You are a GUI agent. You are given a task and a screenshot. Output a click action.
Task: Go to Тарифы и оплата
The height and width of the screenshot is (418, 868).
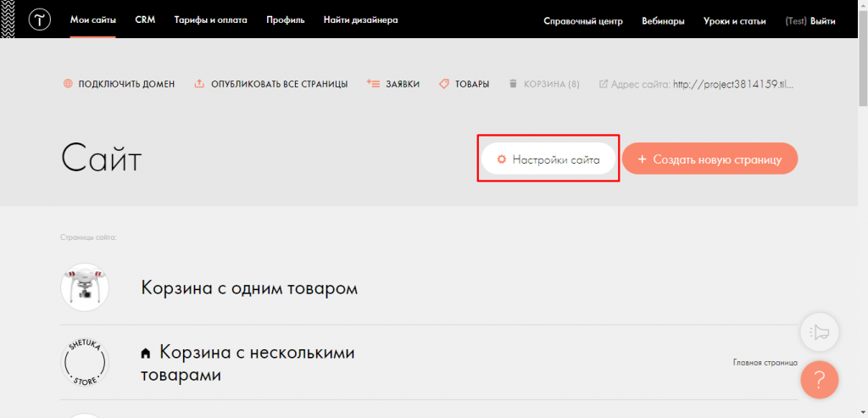tap(210, 20)
